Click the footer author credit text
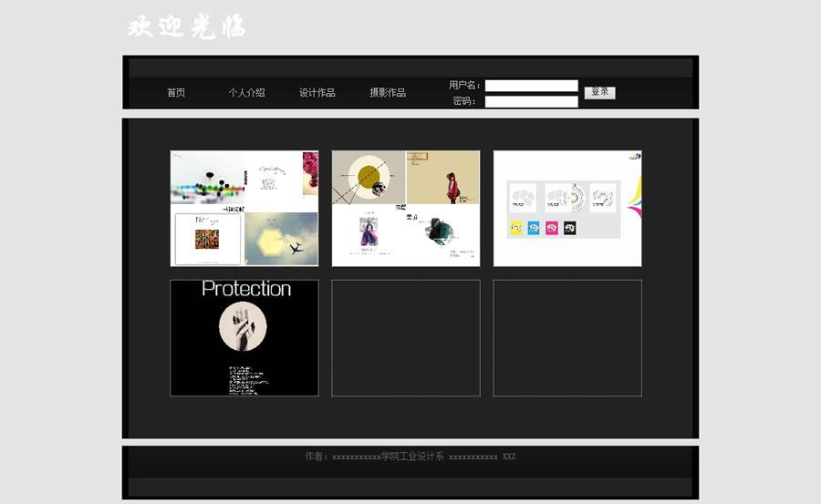 point(410,457)
